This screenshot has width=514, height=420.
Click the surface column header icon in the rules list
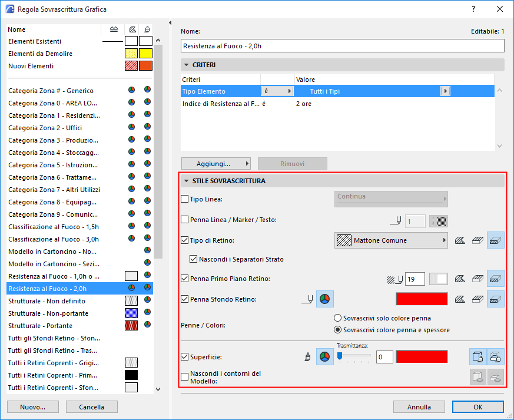147,29
